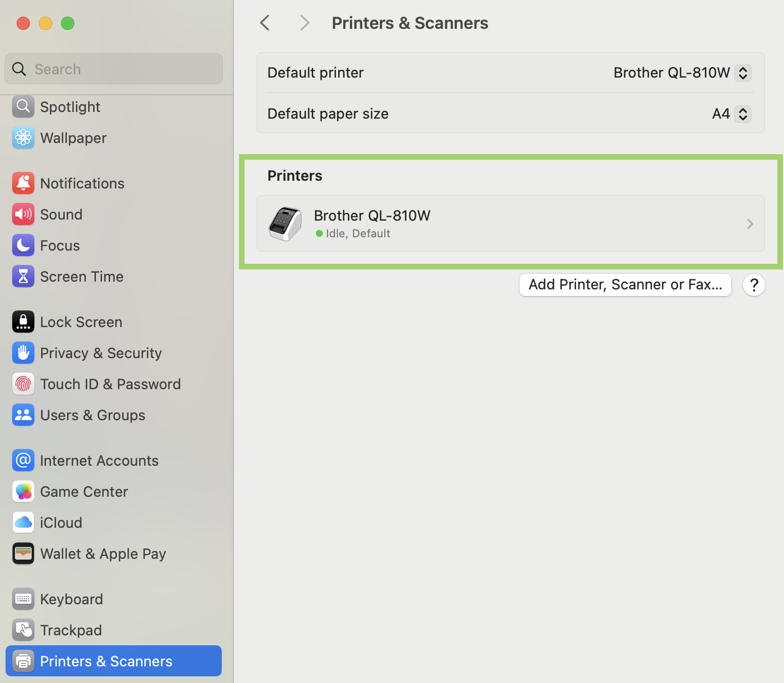The width and height of the screenshot is (784, 683).
Task: Open the Notifications settings icon
Action: 23,183
